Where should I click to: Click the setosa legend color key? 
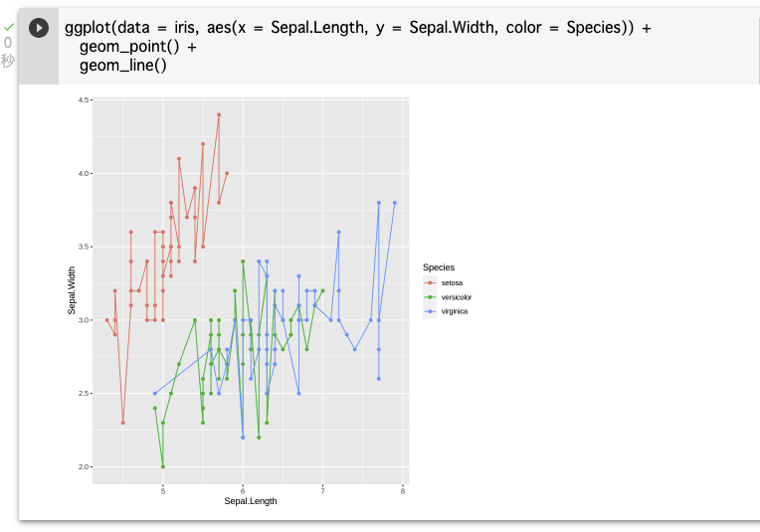(x=430, y=283)
